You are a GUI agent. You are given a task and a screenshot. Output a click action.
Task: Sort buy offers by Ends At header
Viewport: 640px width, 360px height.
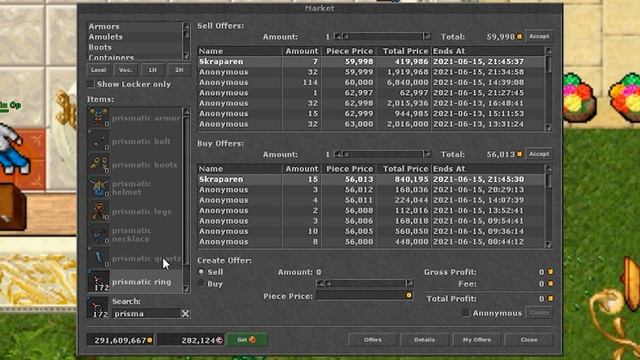click(488, 169)
